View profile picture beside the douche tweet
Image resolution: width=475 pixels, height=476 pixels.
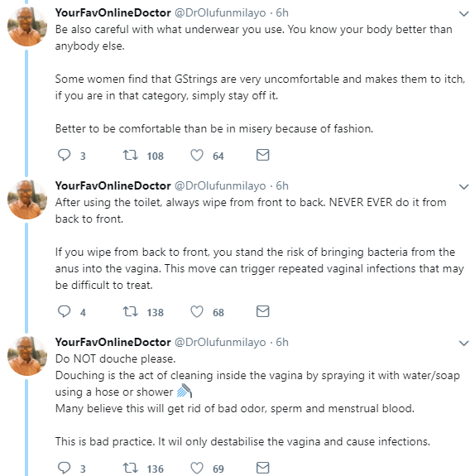(27, 356)
